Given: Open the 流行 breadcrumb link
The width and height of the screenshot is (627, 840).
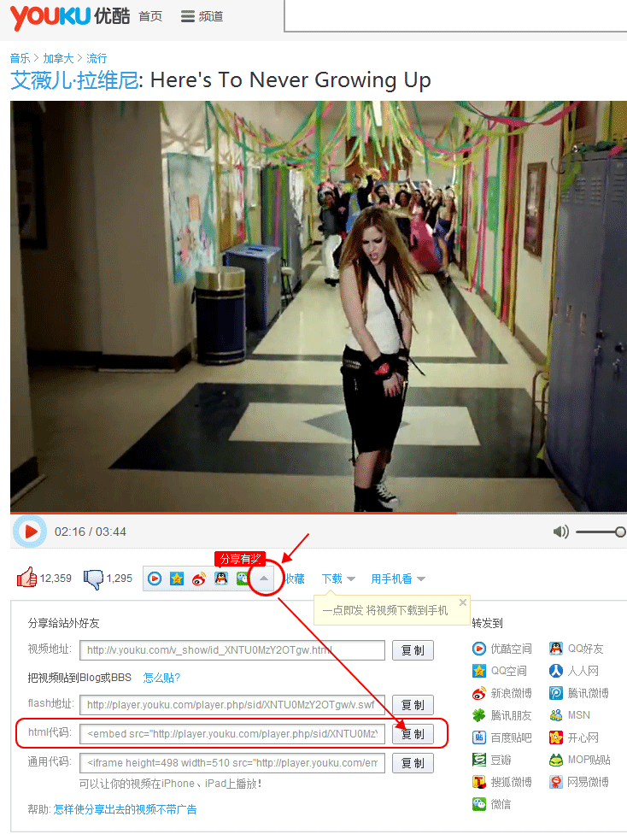Looking at the screenshot, I should coord(97,58).
